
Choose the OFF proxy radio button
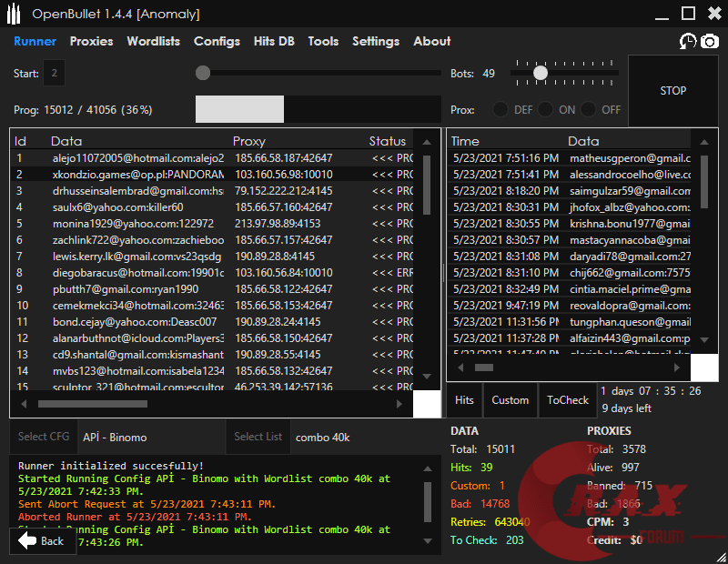tap(589, 109)
